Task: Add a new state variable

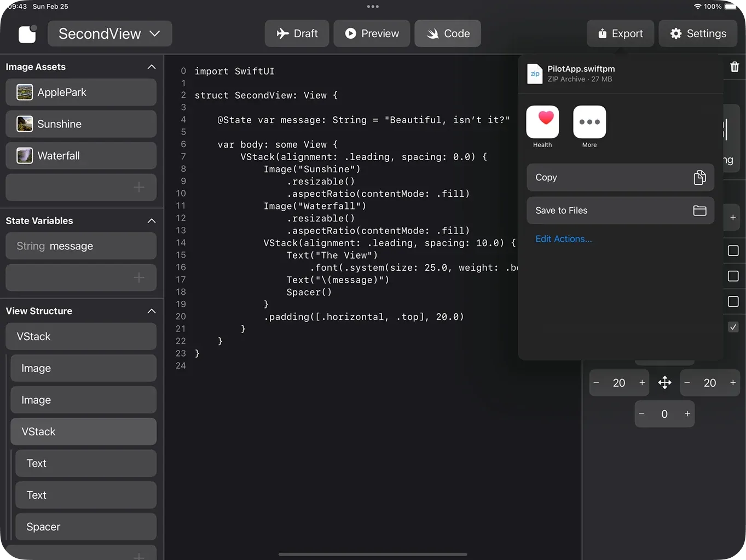Action: coord(81,278)
